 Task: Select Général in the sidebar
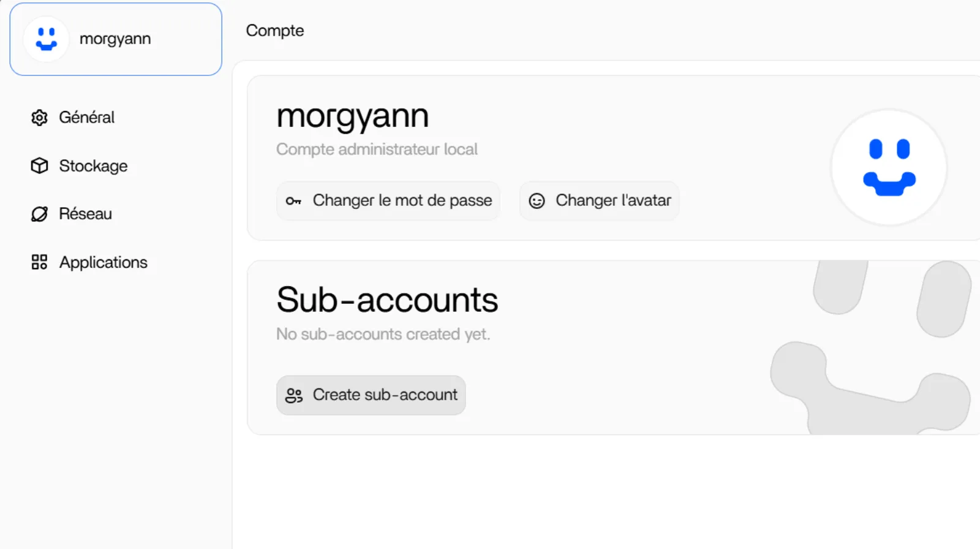(x=86, y=117)
